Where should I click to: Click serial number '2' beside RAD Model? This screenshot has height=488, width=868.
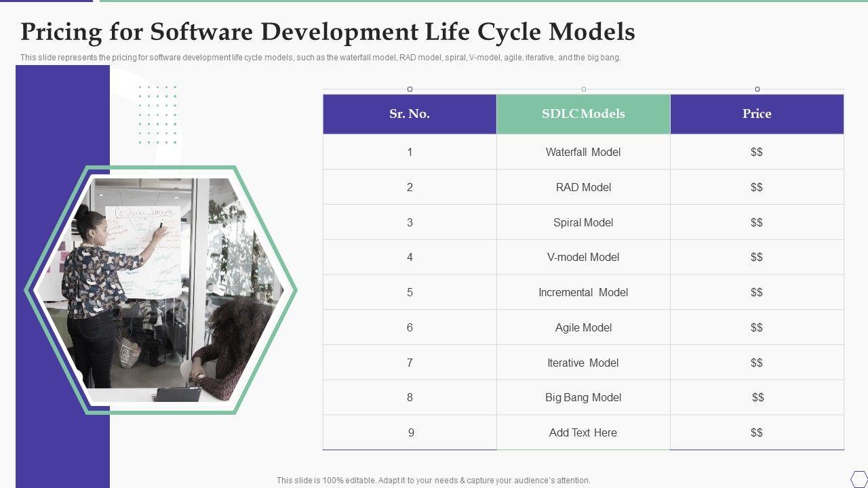coord(410,187)
